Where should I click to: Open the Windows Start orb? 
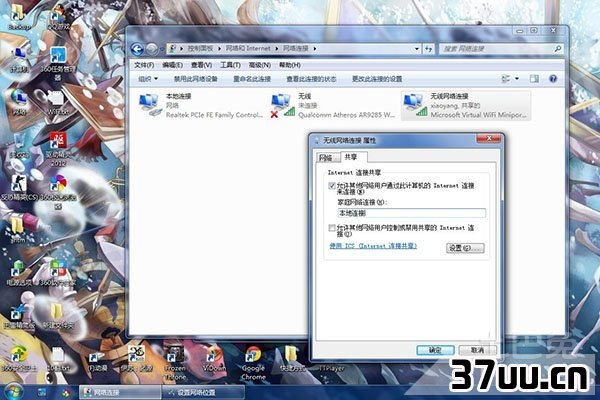coord(14,391)
